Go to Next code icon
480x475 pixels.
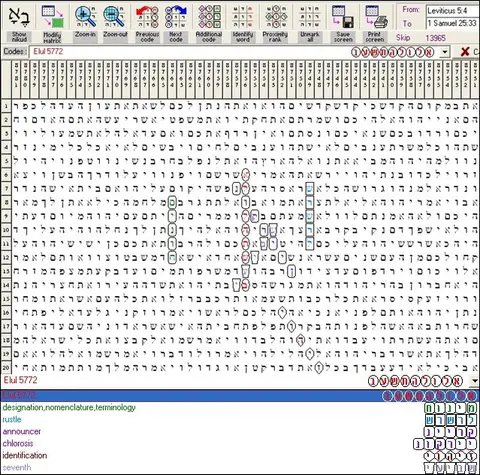(176, 16)
